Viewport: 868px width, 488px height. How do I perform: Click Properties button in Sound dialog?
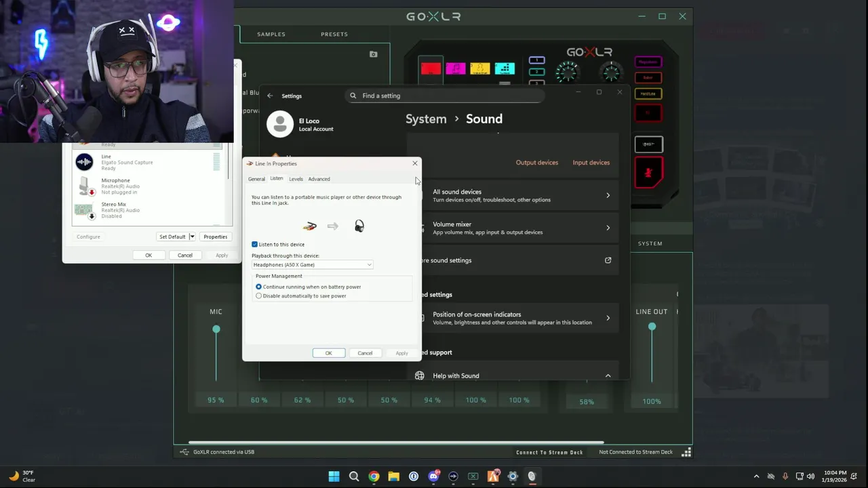(215, 237)
